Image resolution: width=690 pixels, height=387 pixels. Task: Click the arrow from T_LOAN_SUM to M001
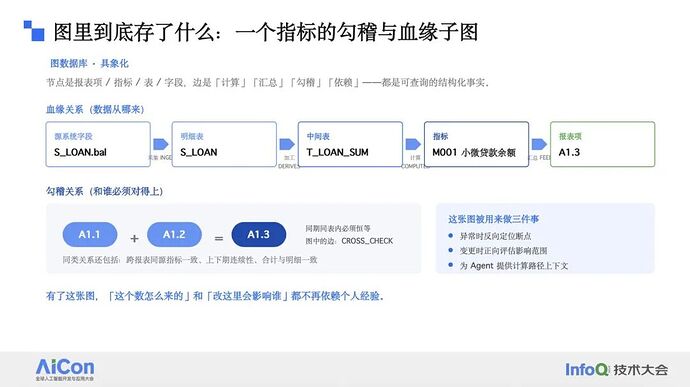[413, 144]
